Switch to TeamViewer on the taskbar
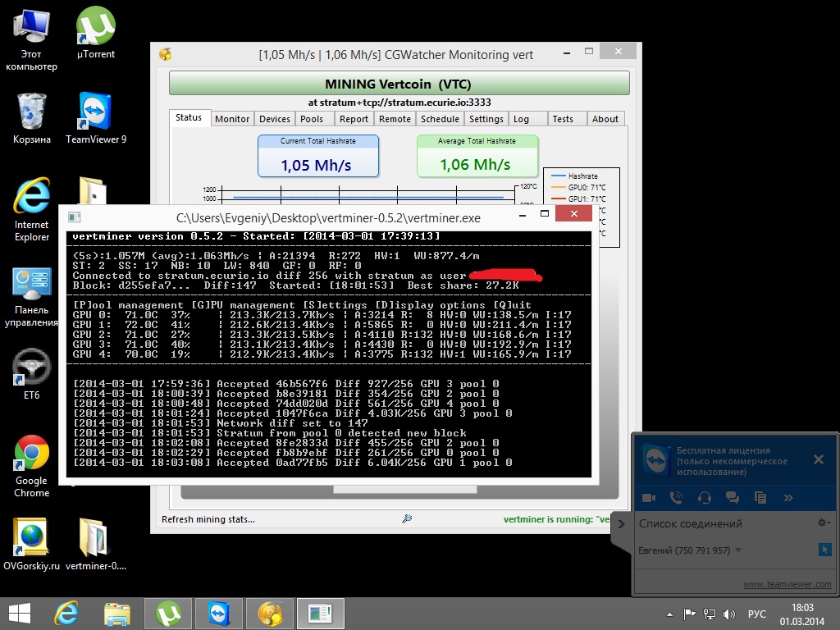Image resolution: width=840 pixels, height=630 pixels. [219, 614]
